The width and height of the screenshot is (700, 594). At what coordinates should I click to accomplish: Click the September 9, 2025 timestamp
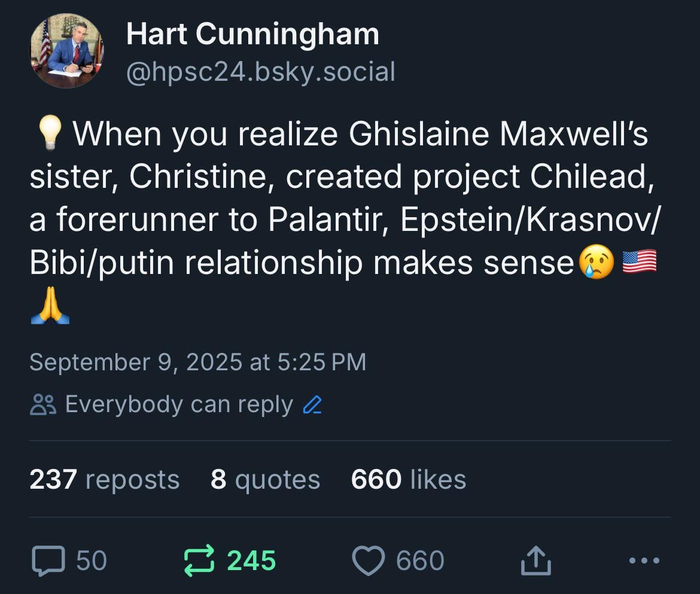pyautogui.click(x=198, y=362)
